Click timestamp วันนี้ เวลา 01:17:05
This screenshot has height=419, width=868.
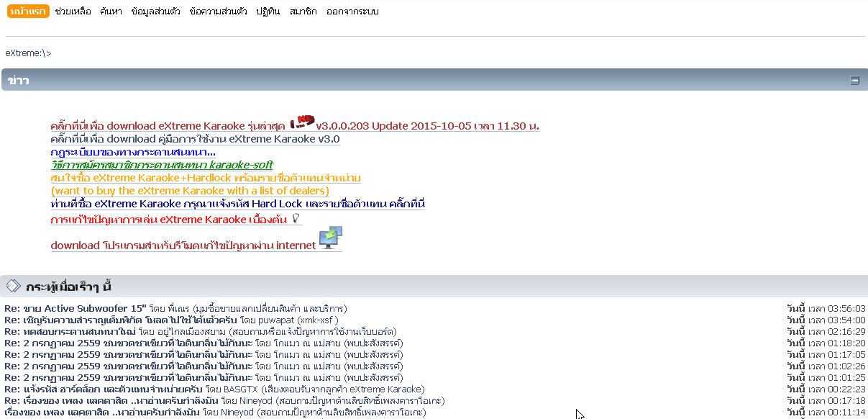[826, 355]
